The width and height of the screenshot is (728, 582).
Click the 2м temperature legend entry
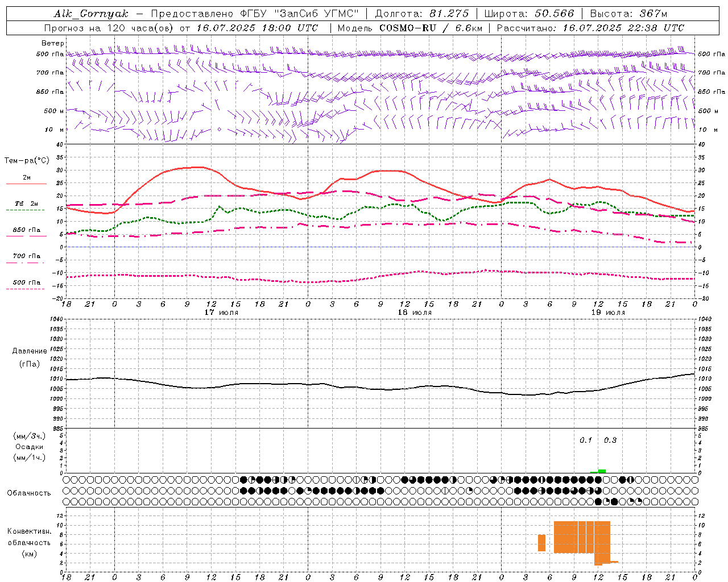click(x=27, y=178)
